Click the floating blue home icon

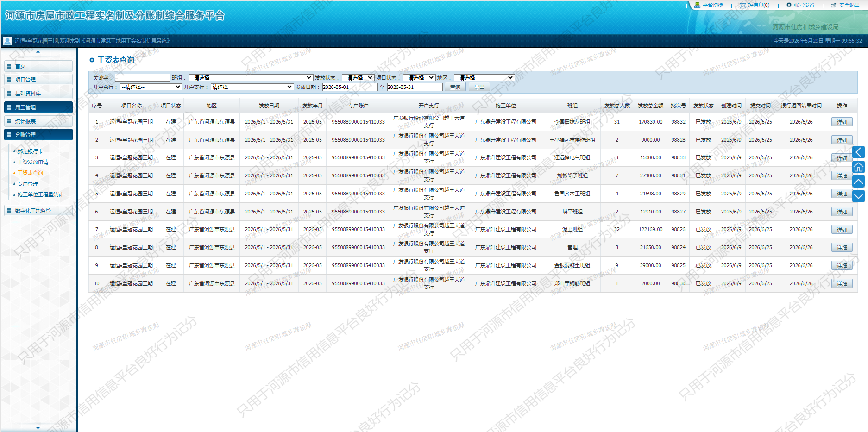click(858, 167)
